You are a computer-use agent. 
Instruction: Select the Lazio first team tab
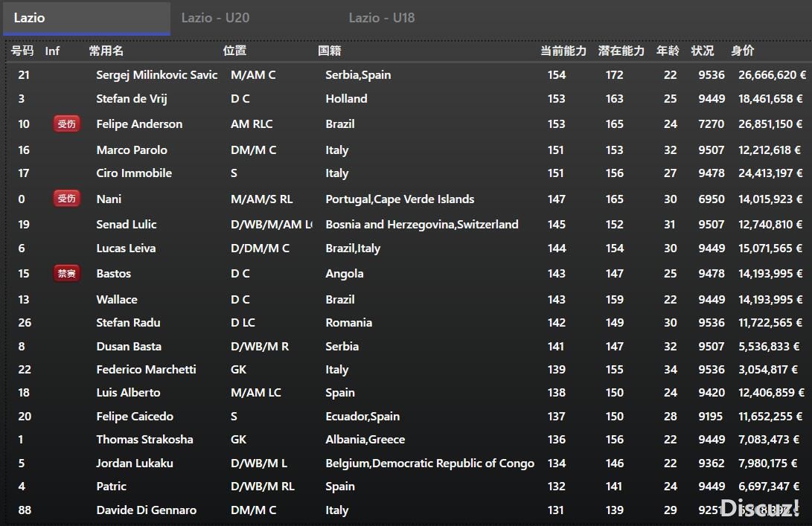point(87,18)
